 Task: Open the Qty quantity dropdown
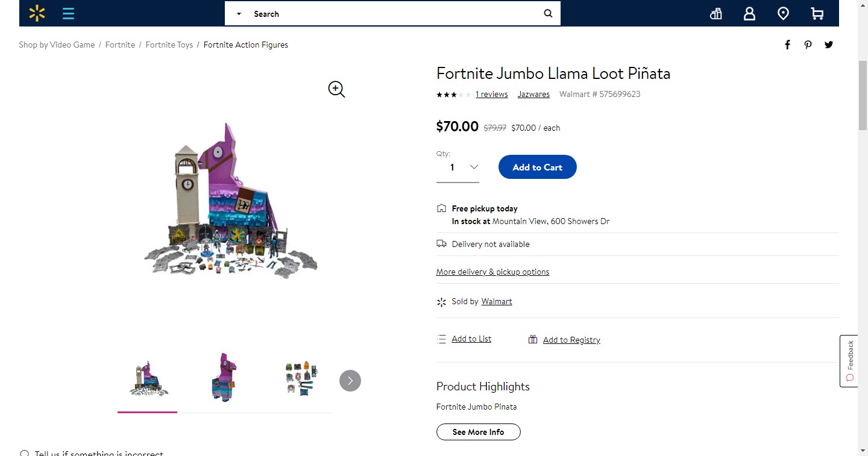458,167
